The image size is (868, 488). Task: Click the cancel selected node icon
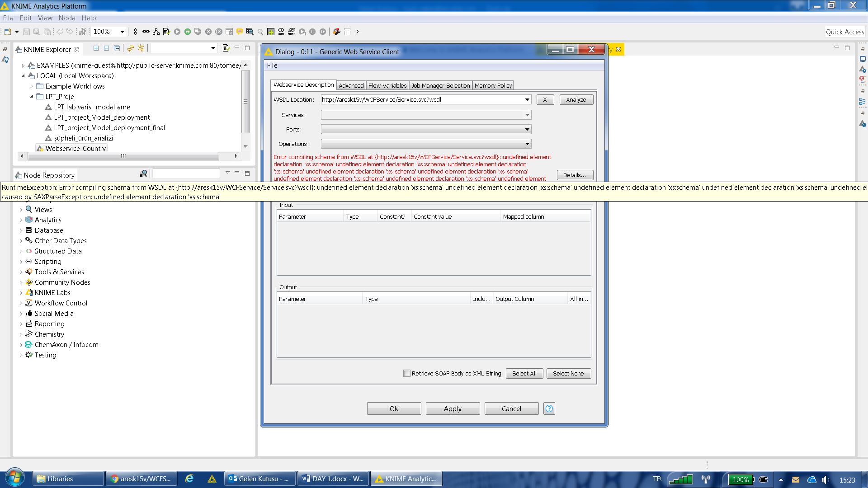pos(208,32)
